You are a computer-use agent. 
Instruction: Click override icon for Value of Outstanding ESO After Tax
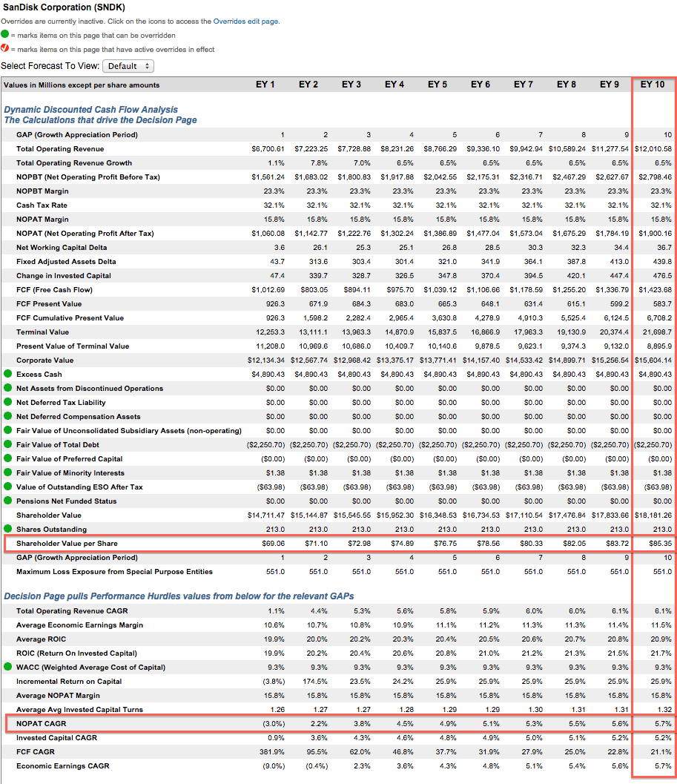[x=8, y=486]
